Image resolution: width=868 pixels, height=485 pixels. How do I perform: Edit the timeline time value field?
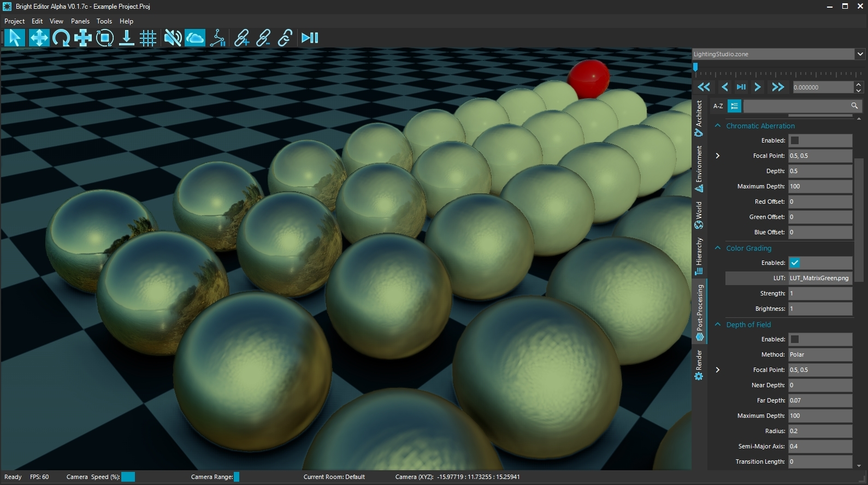(x=823, y=87)
